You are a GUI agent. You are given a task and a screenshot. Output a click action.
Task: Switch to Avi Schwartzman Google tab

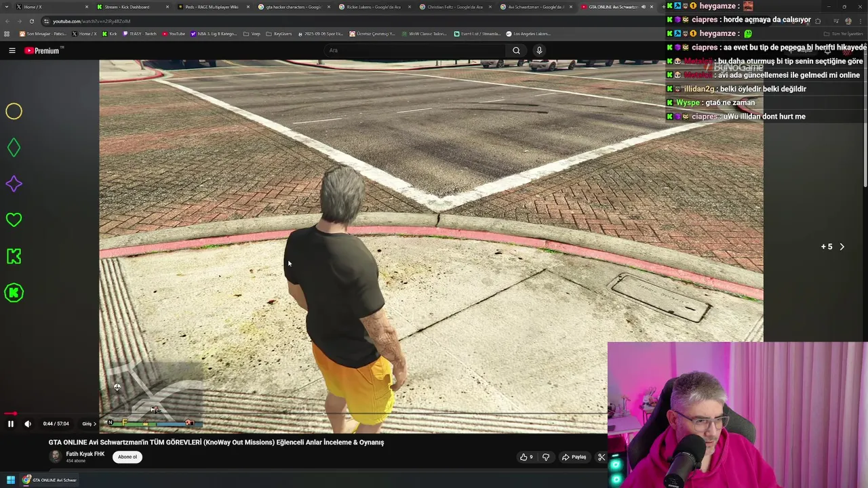[536, 7]
